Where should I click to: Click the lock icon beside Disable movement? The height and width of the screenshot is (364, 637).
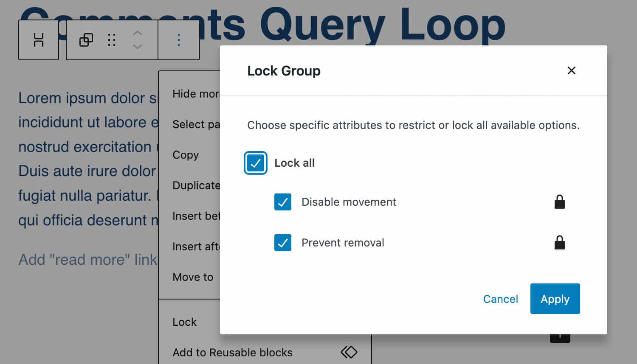pos(560,202)
